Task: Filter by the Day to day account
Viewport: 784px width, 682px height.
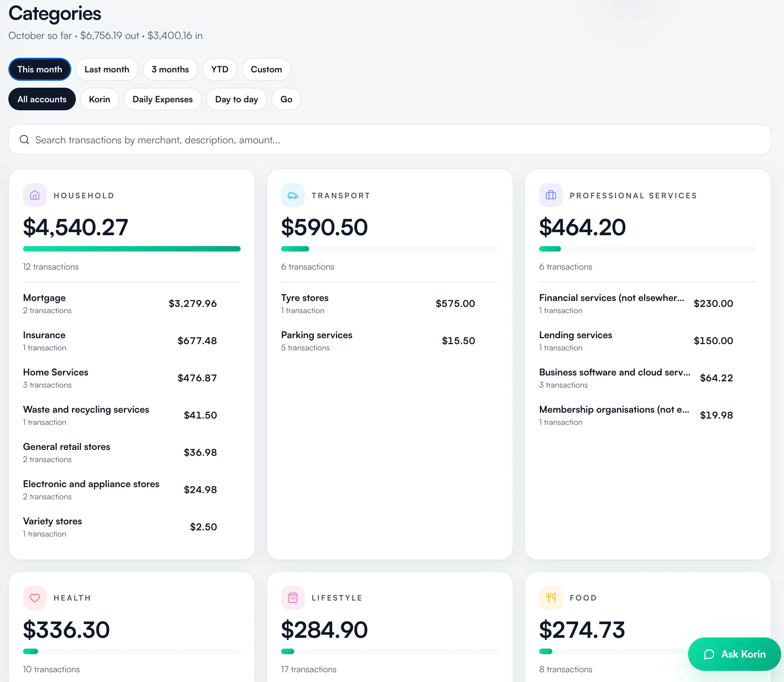Action: pyautogui.click(x=237, y=99)
